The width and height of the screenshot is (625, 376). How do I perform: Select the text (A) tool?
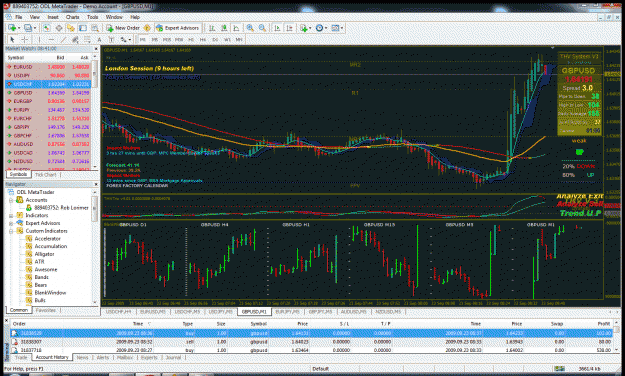[x=99, y=39]
